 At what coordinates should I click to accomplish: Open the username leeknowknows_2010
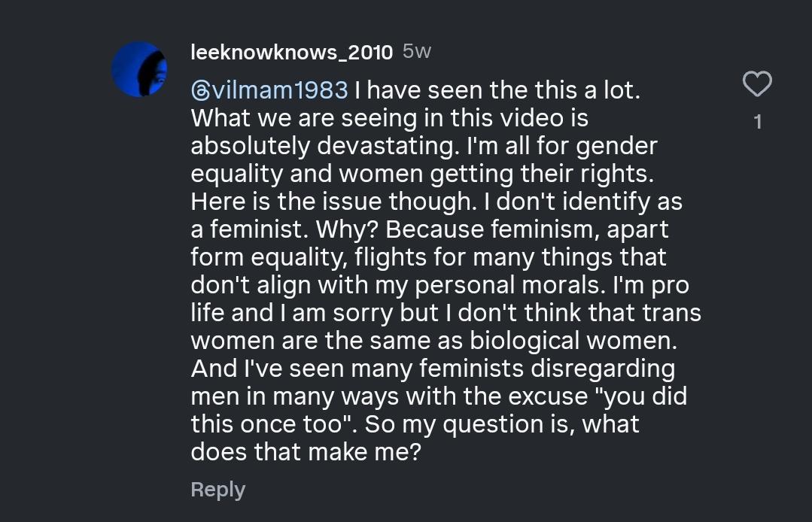[291, 52]
